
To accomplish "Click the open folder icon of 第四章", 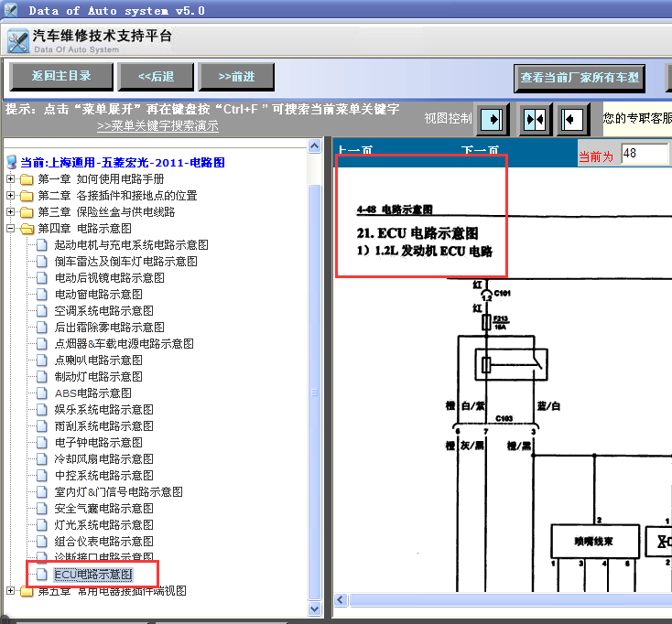I will coord(27,229).
